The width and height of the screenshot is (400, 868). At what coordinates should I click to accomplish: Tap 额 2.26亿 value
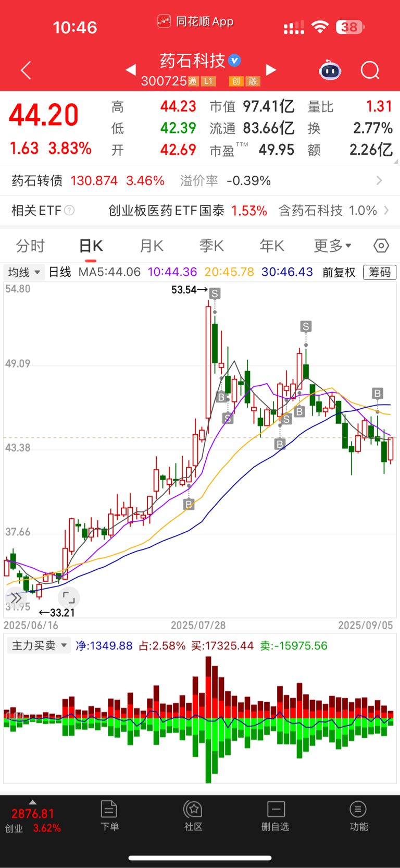[x=371, y=150]
